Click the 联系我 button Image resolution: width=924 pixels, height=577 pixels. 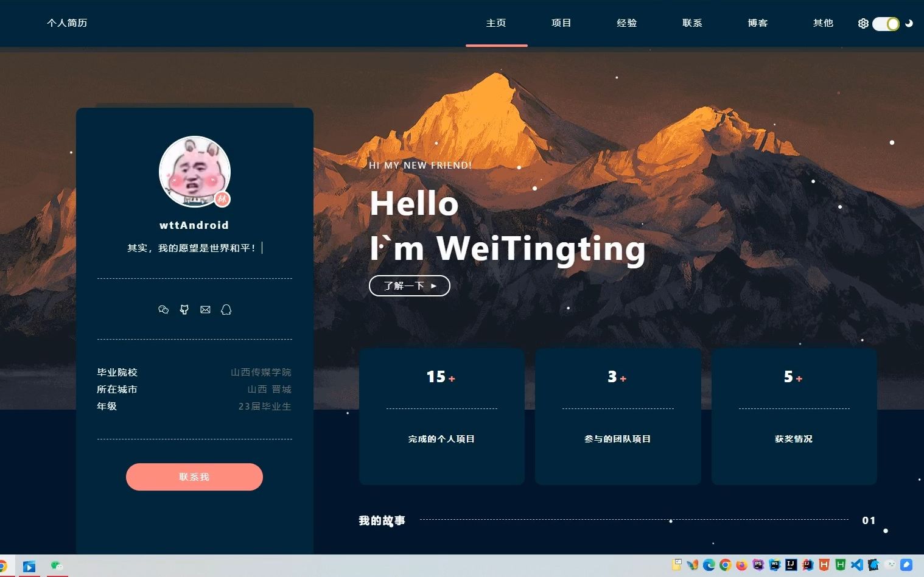(194, 477)
